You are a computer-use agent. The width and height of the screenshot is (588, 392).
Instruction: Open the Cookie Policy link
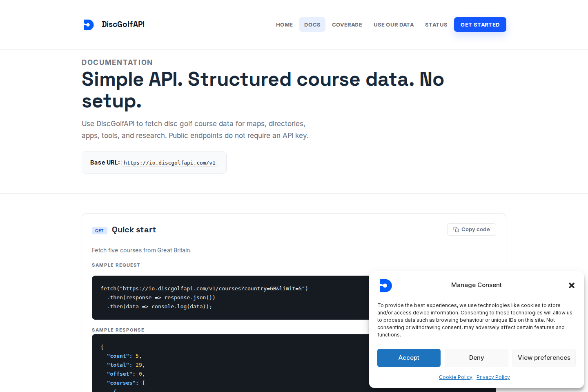click(456, 377)
